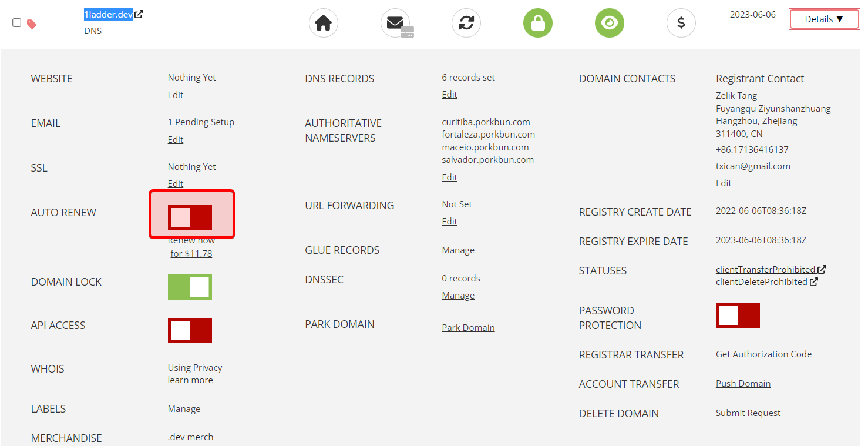Image resolution: width=868 pixels, height=446 pixels.
Task: Click the home website icon
Action: point(324,24)
